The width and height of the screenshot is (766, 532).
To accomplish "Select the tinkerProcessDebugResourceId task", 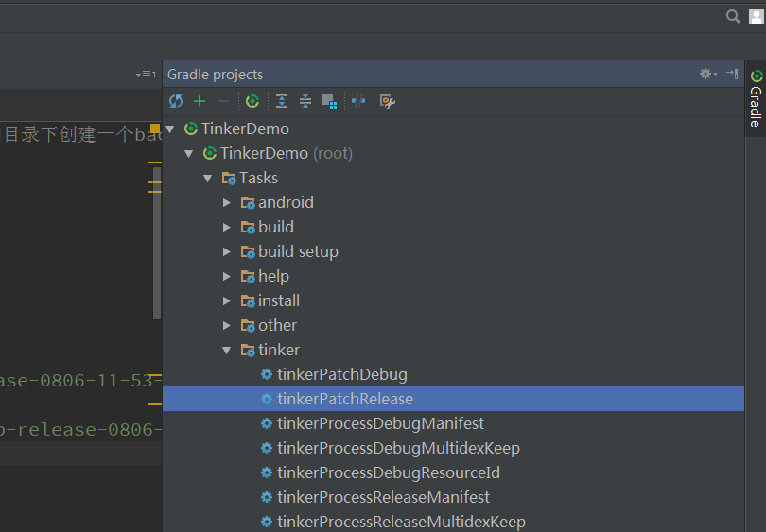I will (389, 472).
